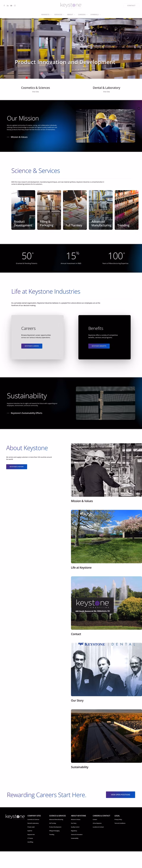Click the KEYSTONE'S HISTORY button

pos(17,467)
